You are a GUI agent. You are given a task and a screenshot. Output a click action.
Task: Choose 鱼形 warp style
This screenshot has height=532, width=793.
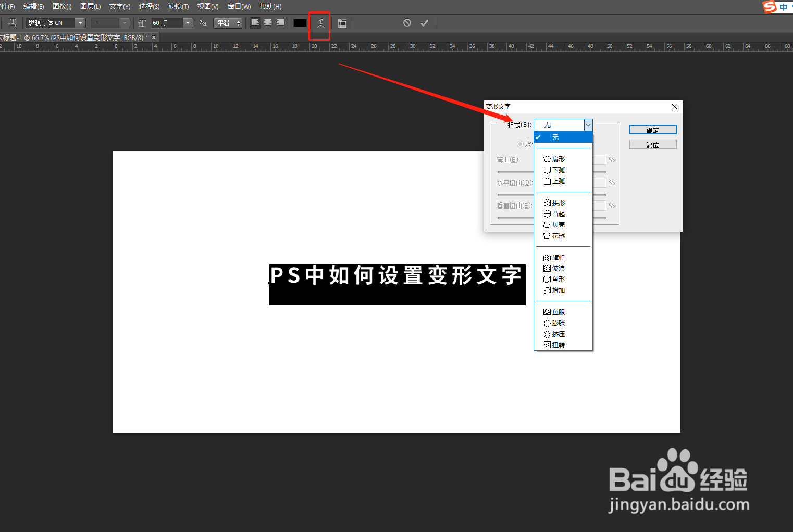[563, 280]
